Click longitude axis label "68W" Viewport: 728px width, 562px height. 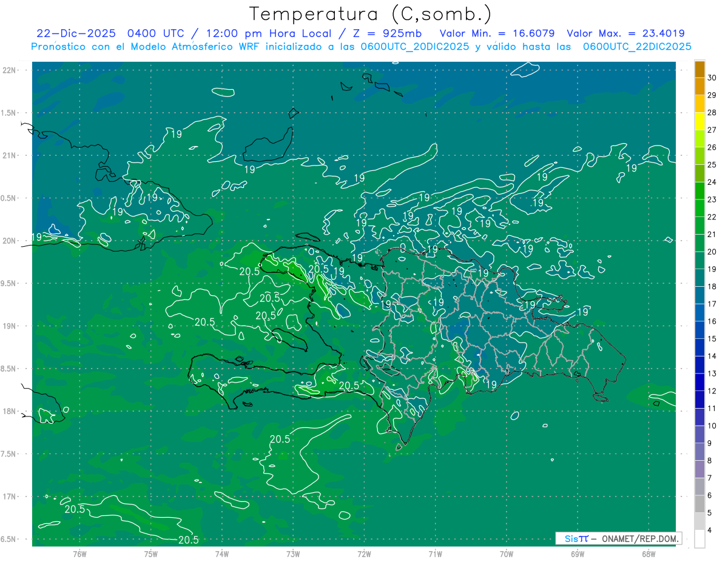(x=649, y=554)
